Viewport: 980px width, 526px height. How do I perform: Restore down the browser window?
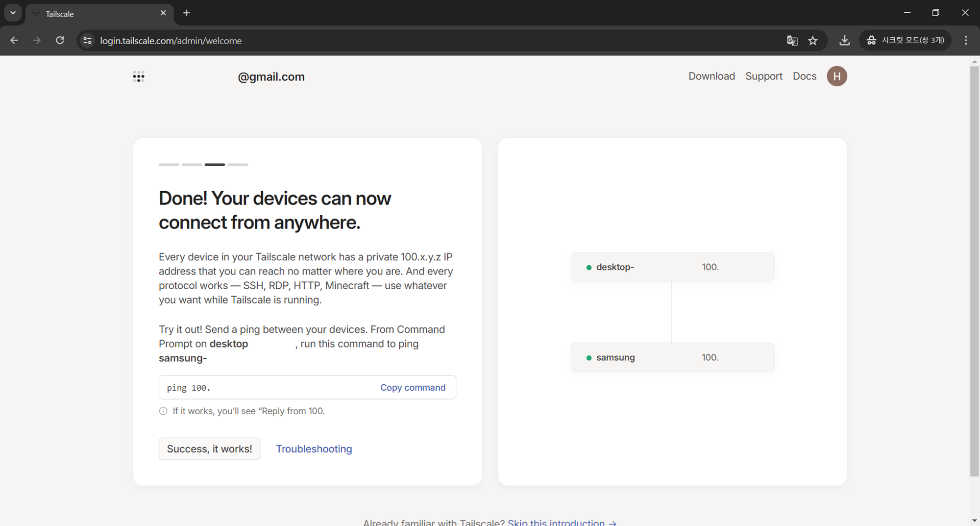[x=936, y=13]
